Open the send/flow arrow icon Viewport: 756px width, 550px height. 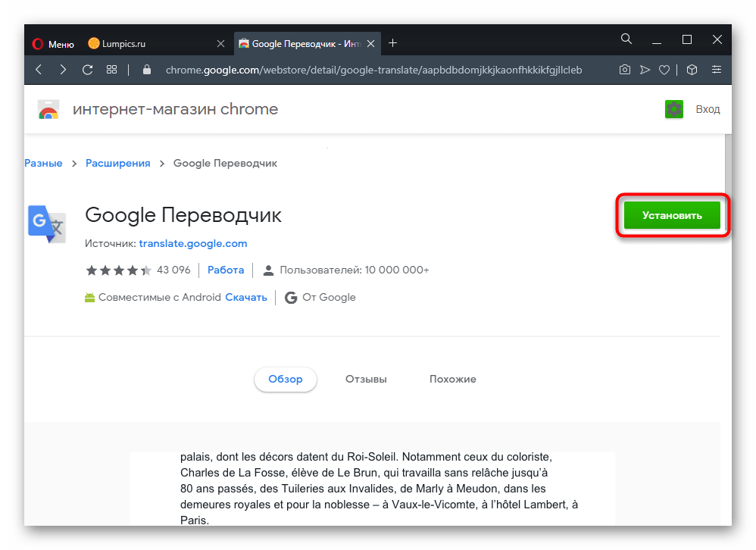pos(645,70)
